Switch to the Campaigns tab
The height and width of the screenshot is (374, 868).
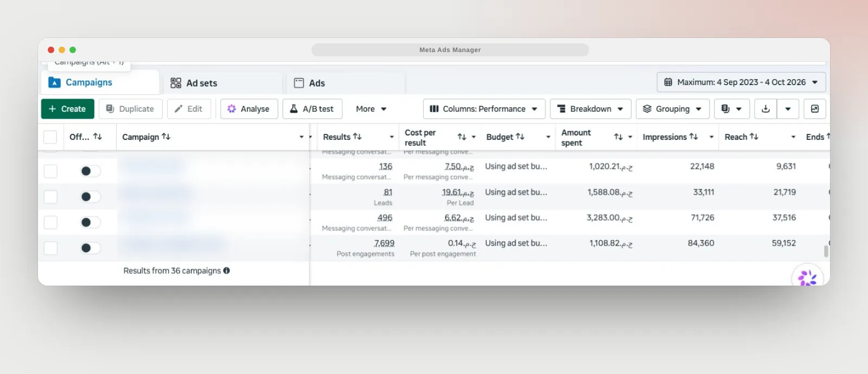(100, 82)
